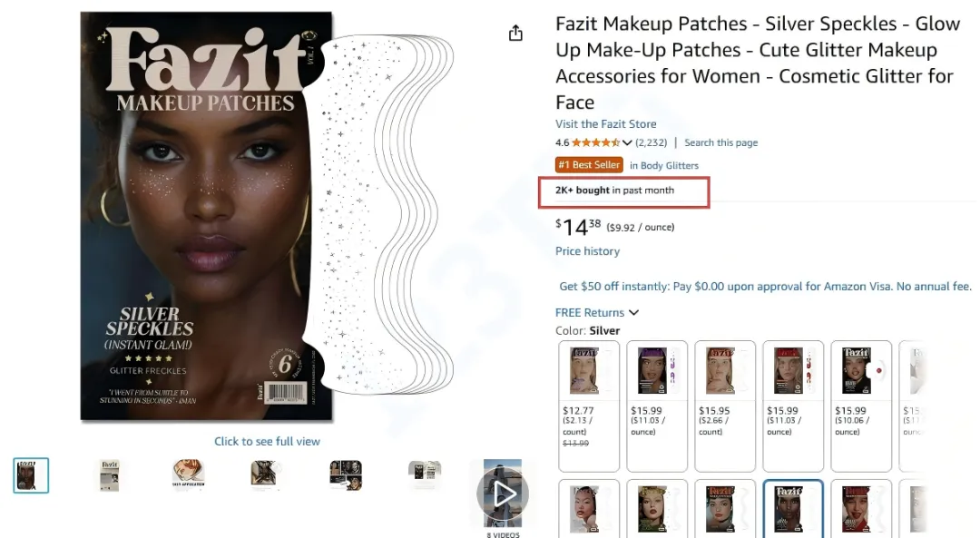Click Search this page link
The image size is (980, 538).
(x=720, y=143)
